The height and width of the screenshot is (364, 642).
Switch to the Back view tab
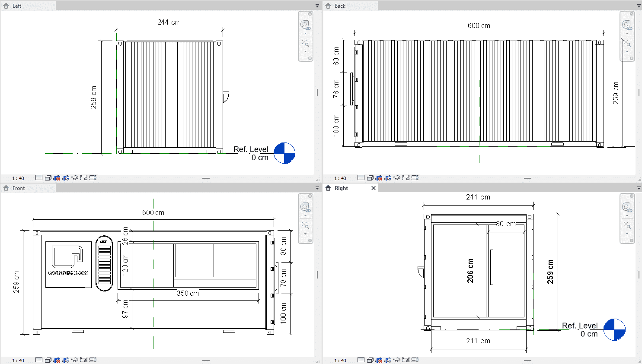(340, 6)
